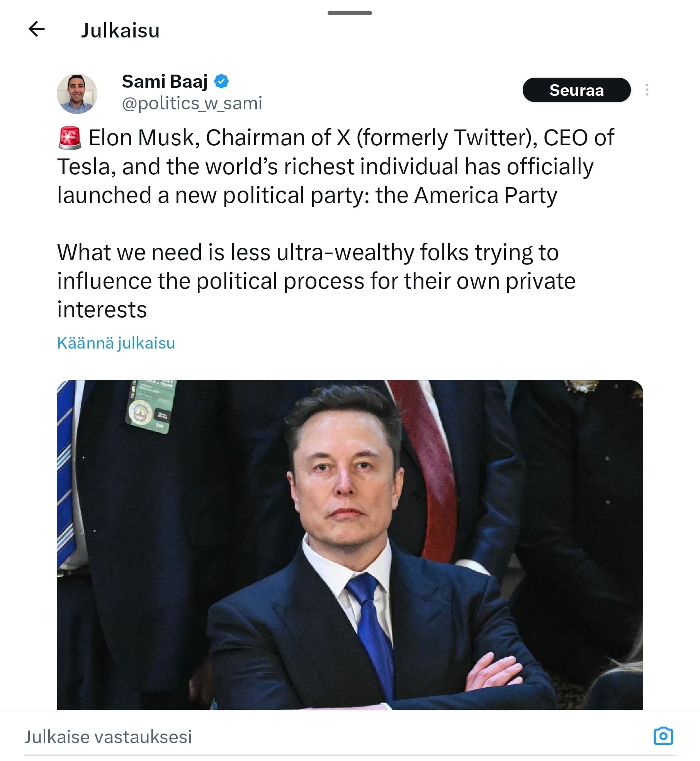Toggle follow state via Seuraa

tap(577, 90)
